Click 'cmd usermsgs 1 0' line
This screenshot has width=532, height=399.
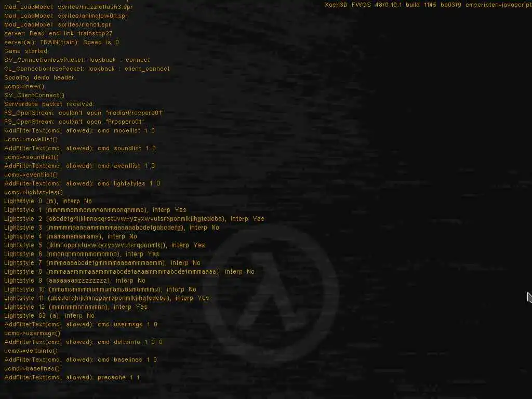click(x=81, y=324)
